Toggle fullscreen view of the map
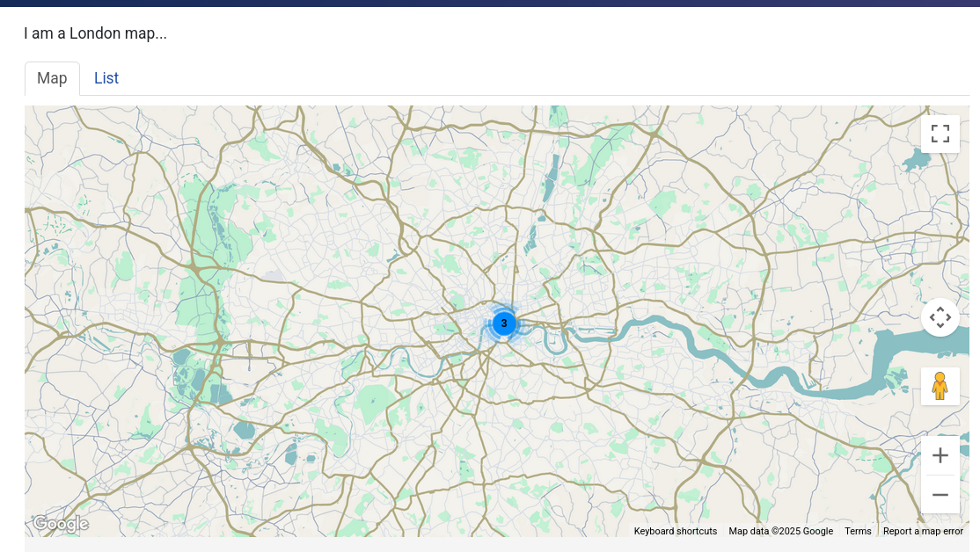 click(x=940, y=134)
